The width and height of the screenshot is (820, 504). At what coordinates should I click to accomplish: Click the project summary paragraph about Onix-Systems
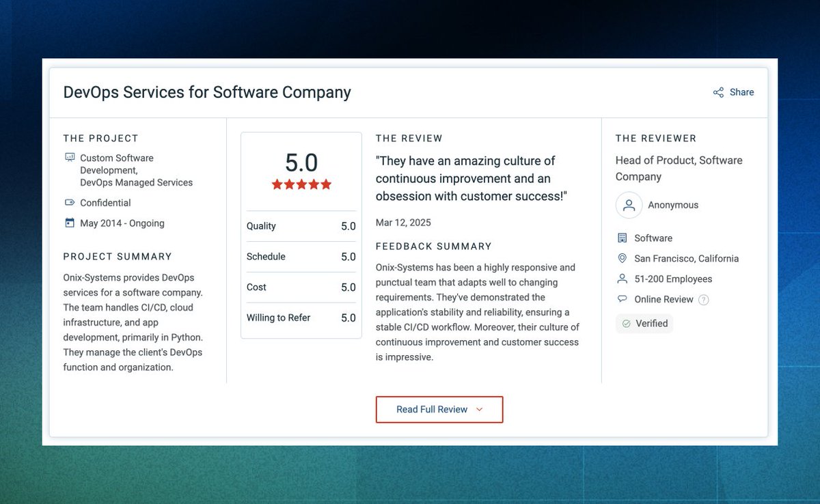pos(133,322)
